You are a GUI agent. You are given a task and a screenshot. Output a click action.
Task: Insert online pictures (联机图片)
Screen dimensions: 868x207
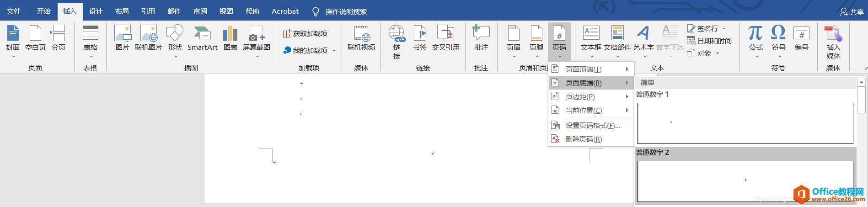(148, 38)
